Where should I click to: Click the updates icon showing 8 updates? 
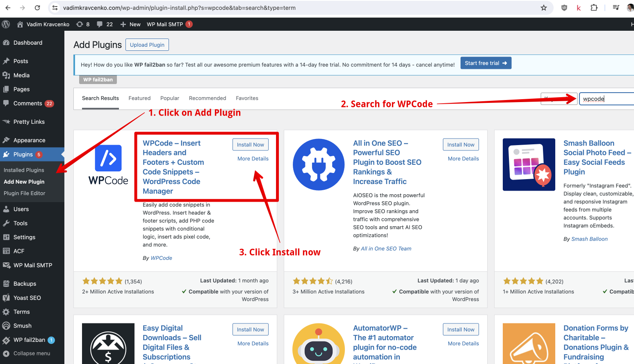83,24
